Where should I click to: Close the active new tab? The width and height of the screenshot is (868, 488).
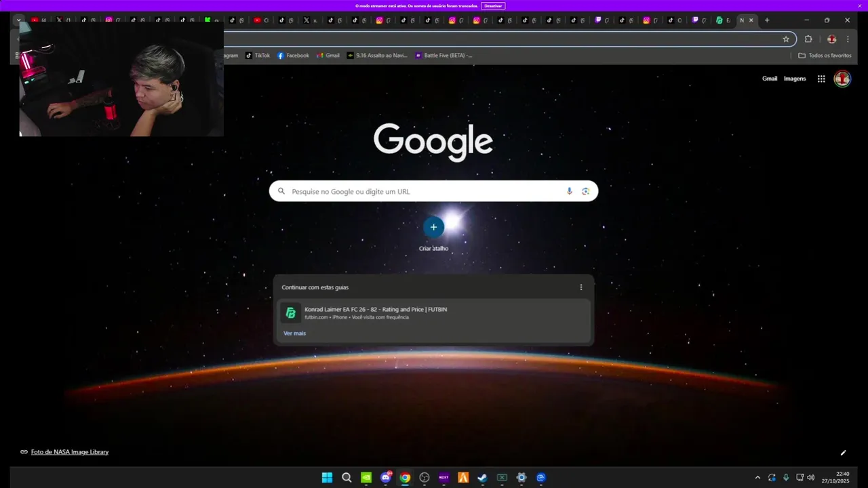pyautogui.click(x=751, y=20)
